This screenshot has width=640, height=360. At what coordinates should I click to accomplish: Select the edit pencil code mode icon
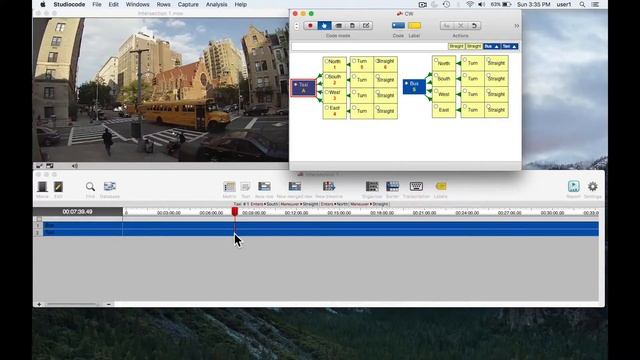[x=366, y=26]
